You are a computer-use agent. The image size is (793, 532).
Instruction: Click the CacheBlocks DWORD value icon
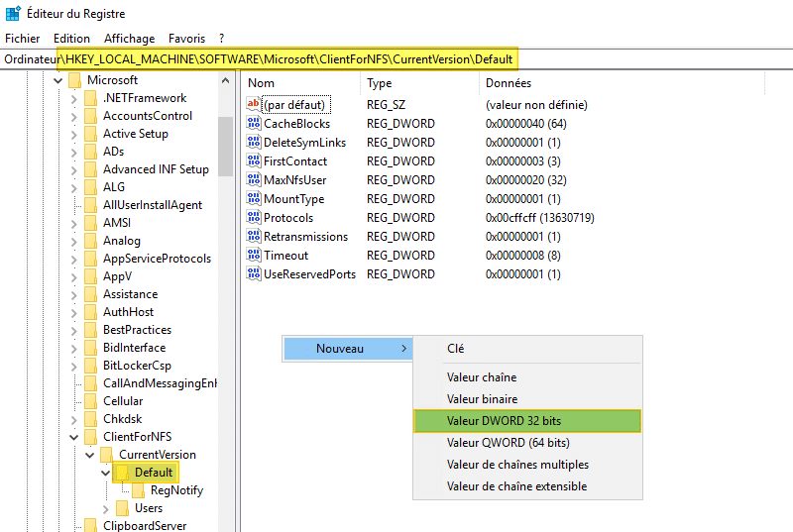pyautogui.click(x=254, y=124)
